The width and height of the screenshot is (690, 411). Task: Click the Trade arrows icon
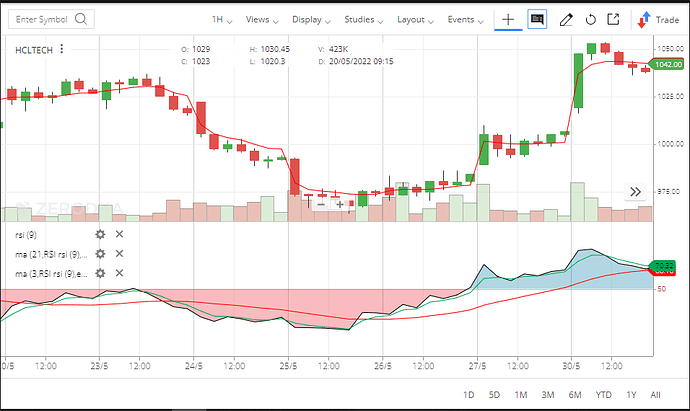tap(644, 20)
